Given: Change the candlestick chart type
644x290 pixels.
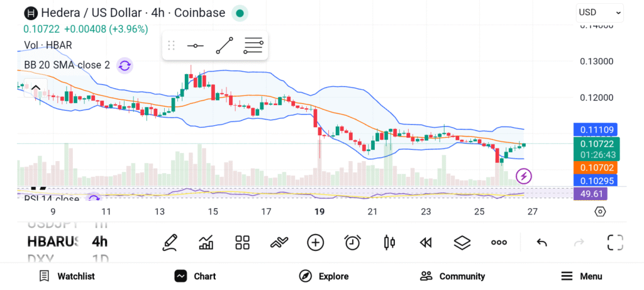Looking at the screenshot, I should [389, 242].
